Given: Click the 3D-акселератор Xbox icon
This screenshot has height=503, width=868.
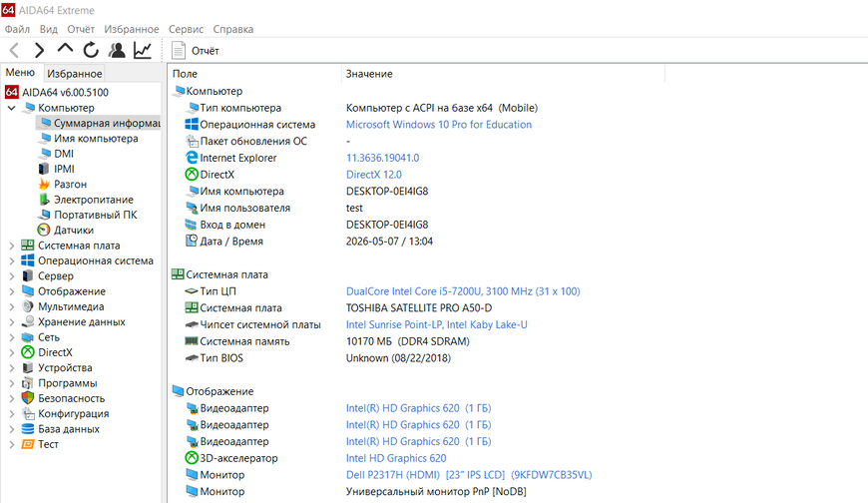Looking at the screenshot, I should point(192,457).
